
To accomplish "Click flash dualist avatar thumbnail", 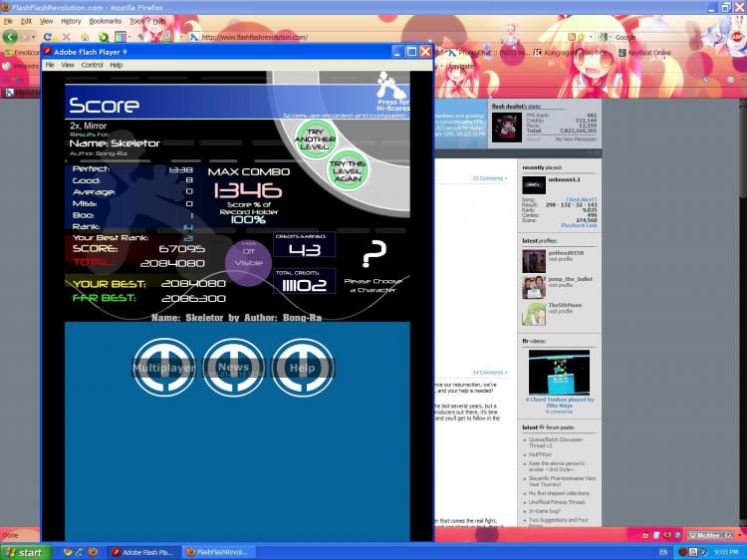I will click(506, 128).
